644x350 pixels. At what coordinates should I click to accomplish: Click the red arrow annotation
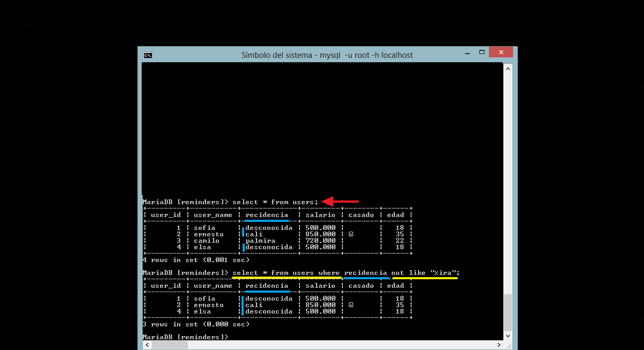click(x=340, y=202)
